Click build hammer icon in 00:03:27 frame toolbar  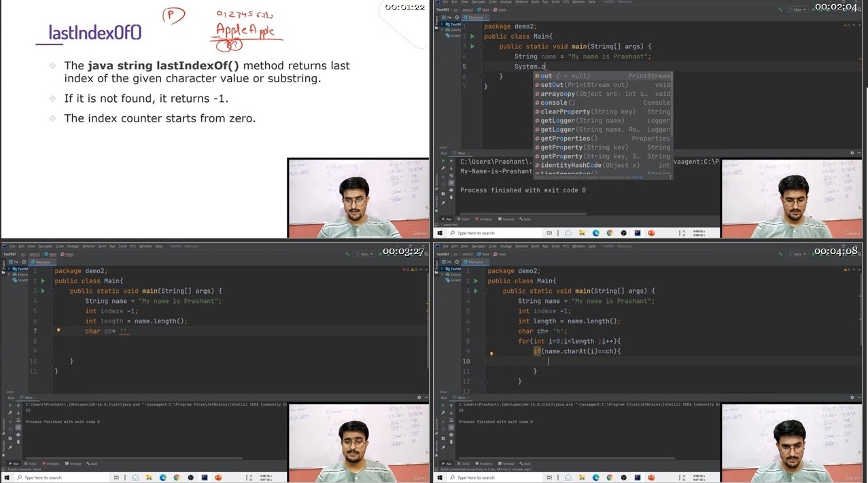point(347,254)
